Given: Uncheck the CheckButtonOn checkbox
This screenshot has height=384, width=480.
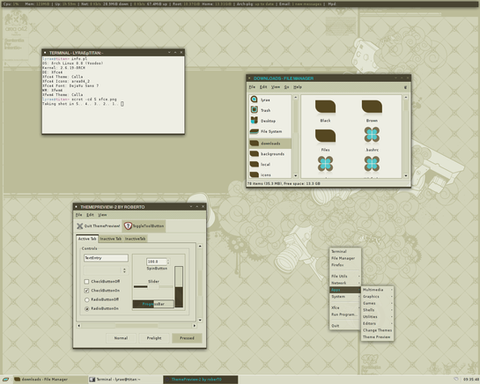Looking at the screenshot, I should point(87,290).
